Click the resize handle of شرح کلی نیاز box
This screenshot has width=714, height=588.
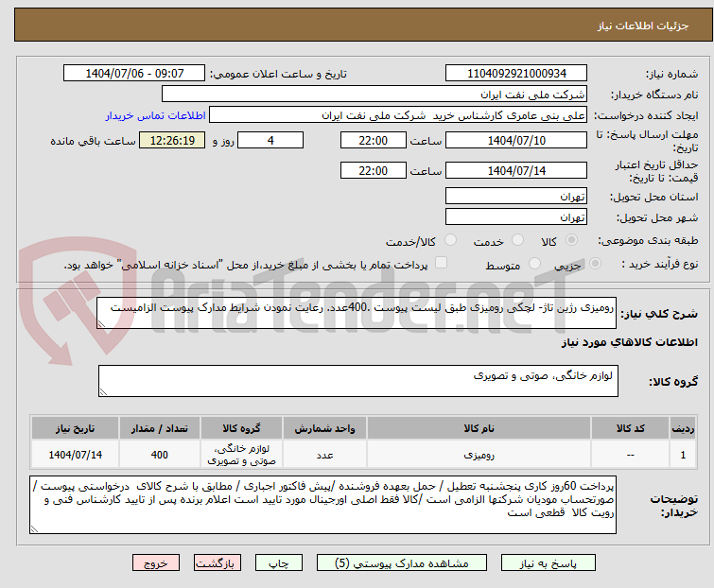101,324
